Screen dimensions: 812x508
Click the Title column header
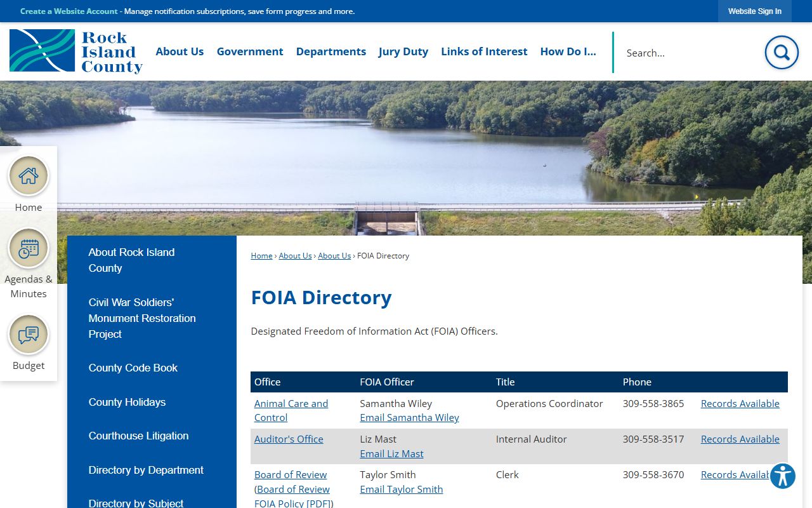coord(505,382)
